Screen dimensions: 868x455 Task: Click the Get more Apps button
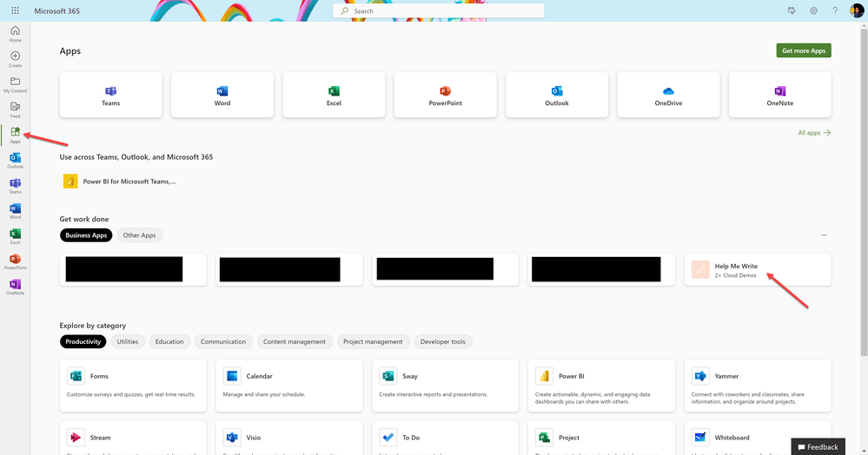click(804, 50)
